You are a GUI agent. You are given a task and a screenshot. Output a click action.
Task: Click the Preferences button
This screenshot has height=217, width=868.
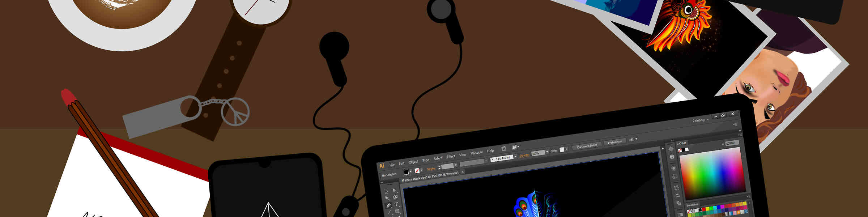pyautogui.click(x=615, y=142)
